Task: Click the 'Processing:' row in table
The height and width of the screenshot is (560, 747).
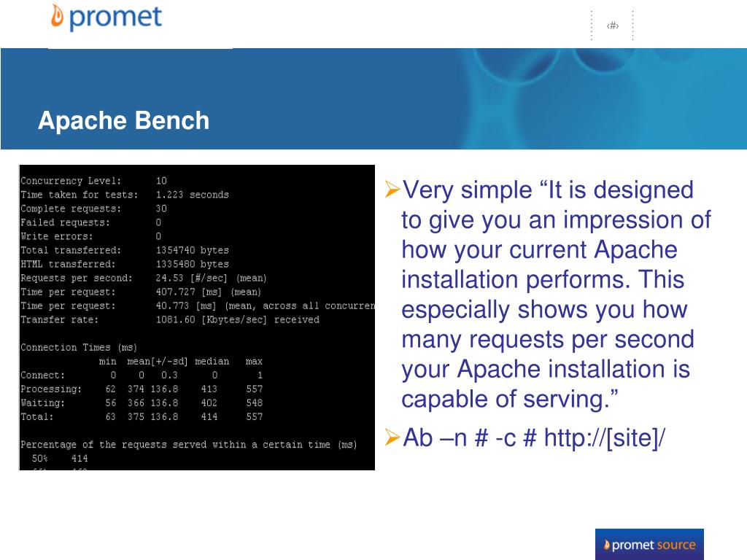Action: [x=142, y=389]
